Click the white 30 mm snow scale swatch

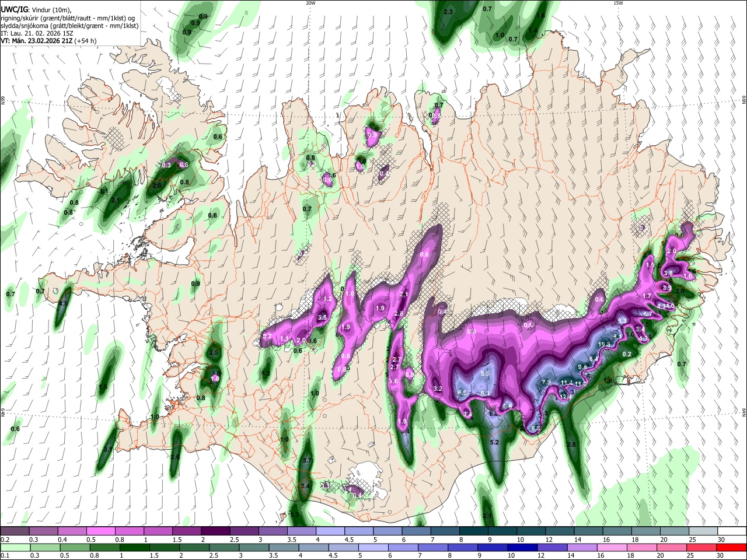click(x=731, y=531)
